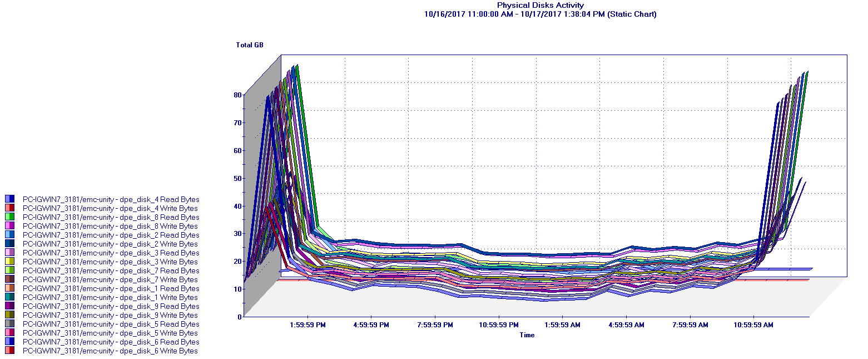Click the chart date range subtitle
This screenshot has width=868, height=359.
540,14
